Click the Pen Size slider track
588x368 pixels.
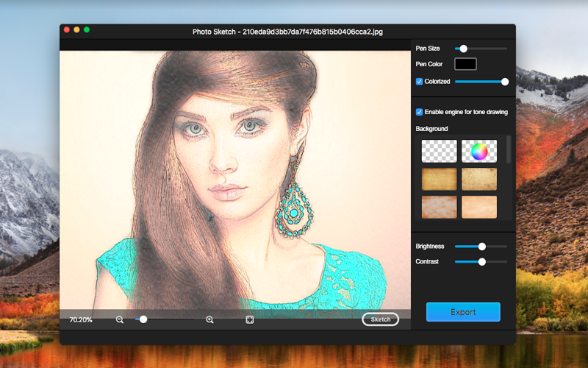point(481,49)
